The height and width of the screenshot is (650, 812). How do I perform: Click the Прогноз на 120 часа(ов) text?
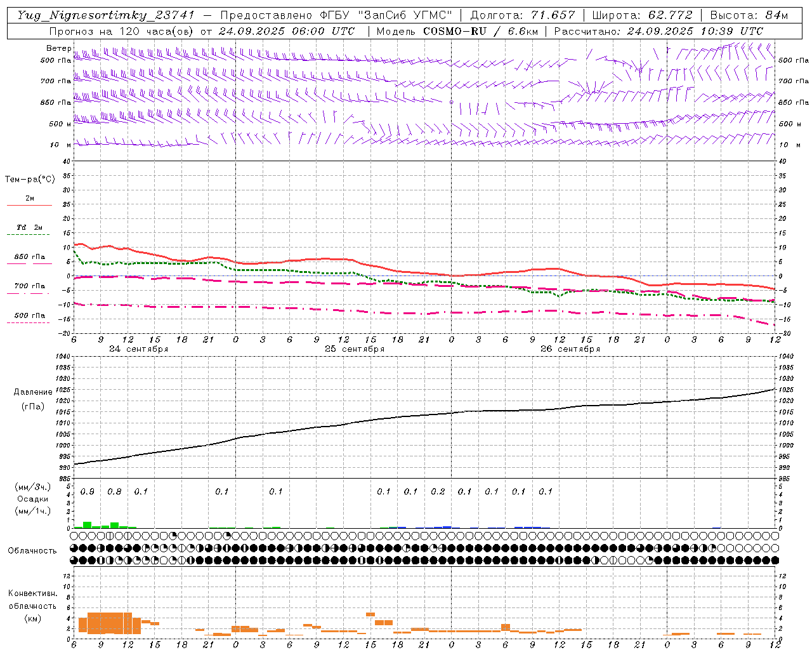tap(122, 31)
